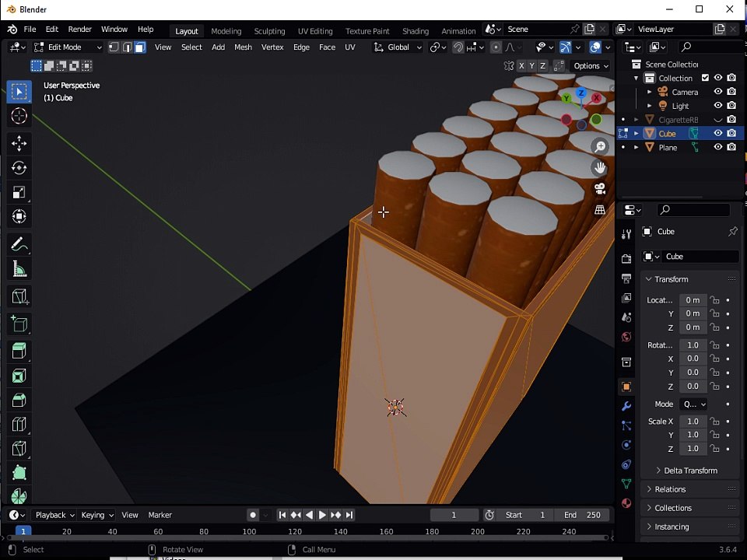Viewport: 747px width, 560px height.
Task: Expand the Camera tree item
Action: click(649, 92)
